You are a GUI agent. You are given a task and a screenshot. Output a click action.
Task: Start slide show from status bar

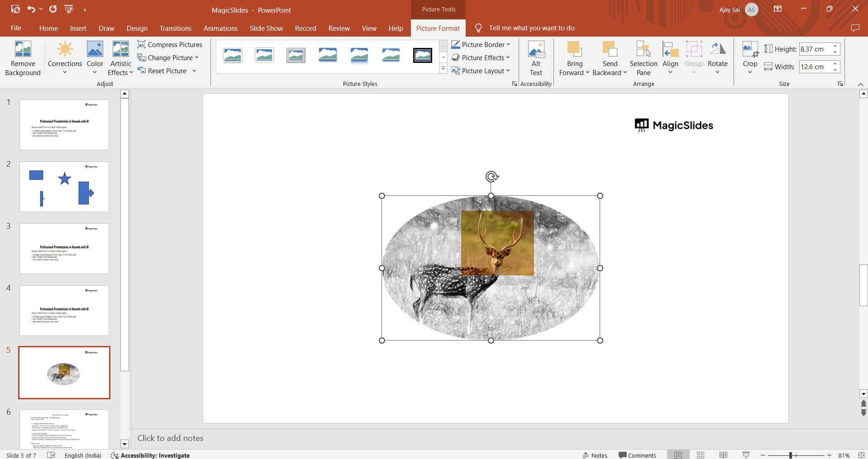tap(746, 455)
